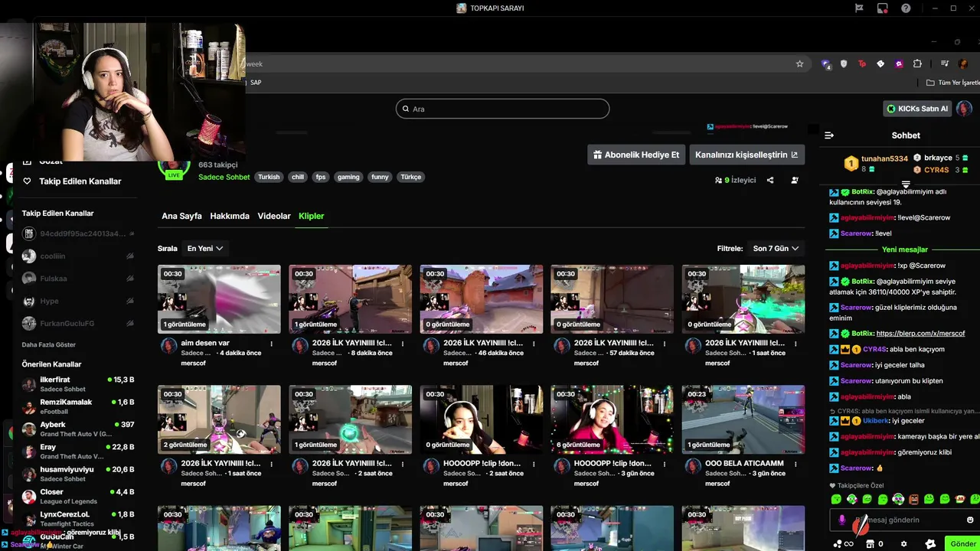Click top gifter tunahan5334 in leaderboard
The height and width of the screenshot is (551, 980).
point(884,158)
